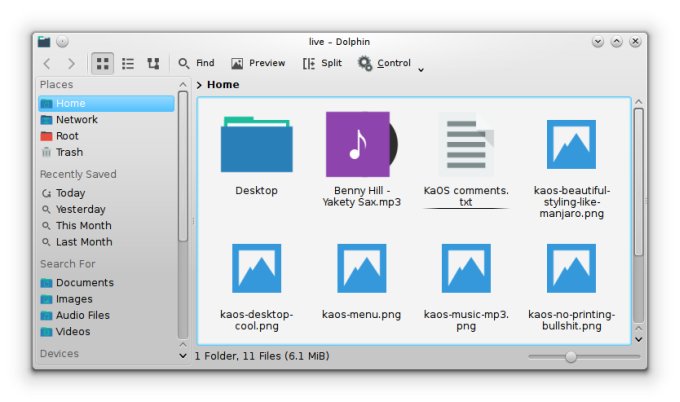Go back with the left arrow button
Screen dimensions: 680x402
47,63
